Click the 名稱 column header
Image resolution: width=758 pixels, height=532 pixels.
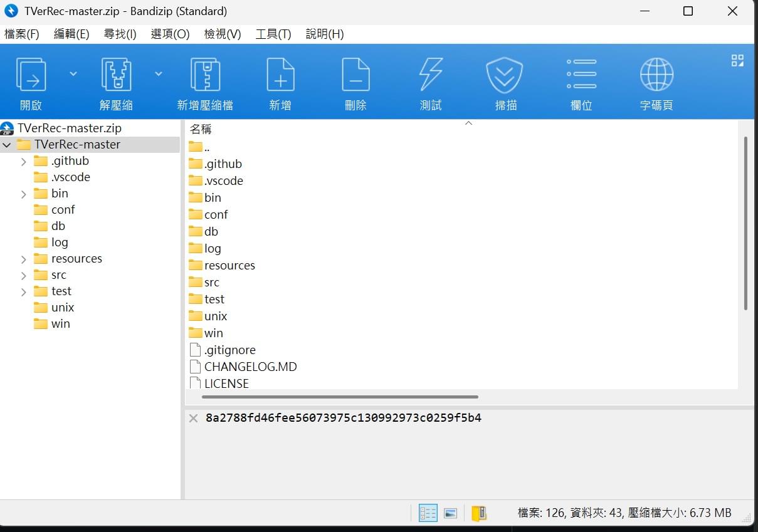pyautogui.click(x=201, y=129)
